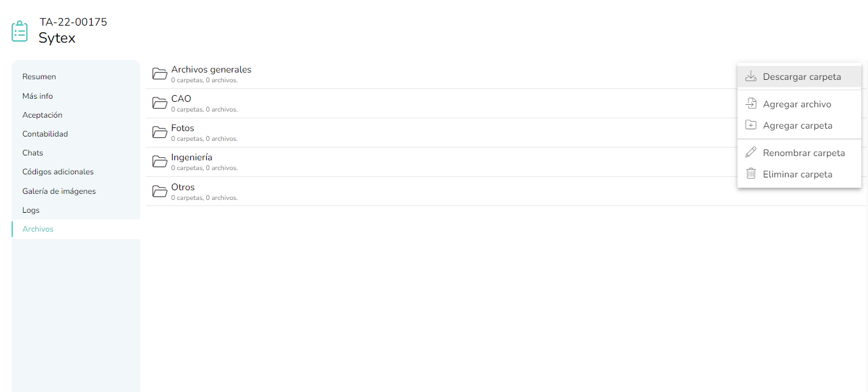This screenshot has width=868, height=392.
Task: Select the Descargar carpeta menu entry
Action: point(799,77)
